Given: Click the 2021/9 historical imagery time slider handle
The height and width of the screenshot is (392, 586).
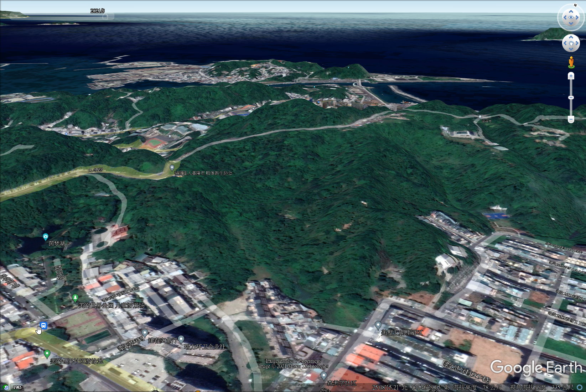Looking at the screenshot, I should [x=105, y=16].
